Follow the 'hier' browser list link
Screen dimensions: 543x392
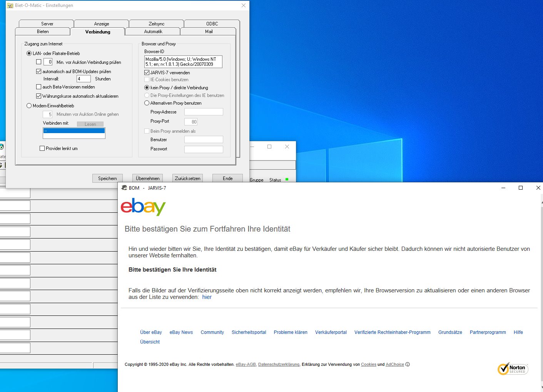207,297
